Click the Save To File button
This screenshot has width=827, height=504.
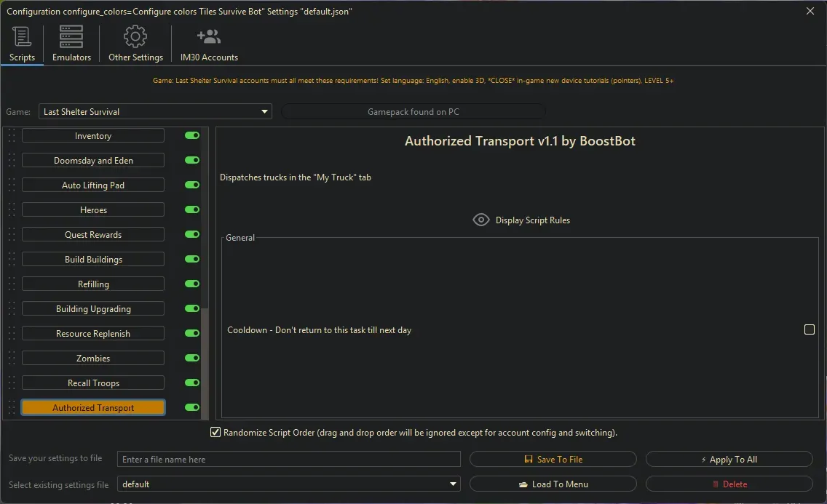[553, 459]
